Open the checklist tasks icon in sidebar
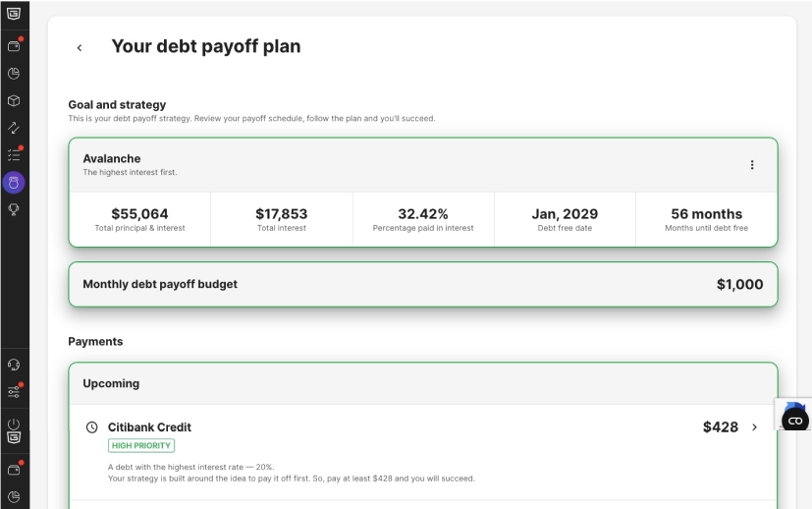Screen dimensions: 812x509 coord(14,155)
